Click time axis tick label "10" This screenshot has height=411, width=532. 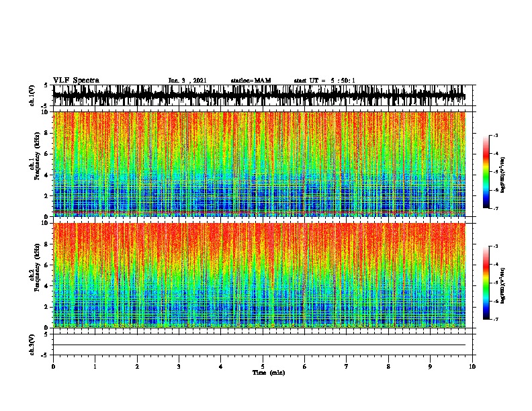click(472, 367)
